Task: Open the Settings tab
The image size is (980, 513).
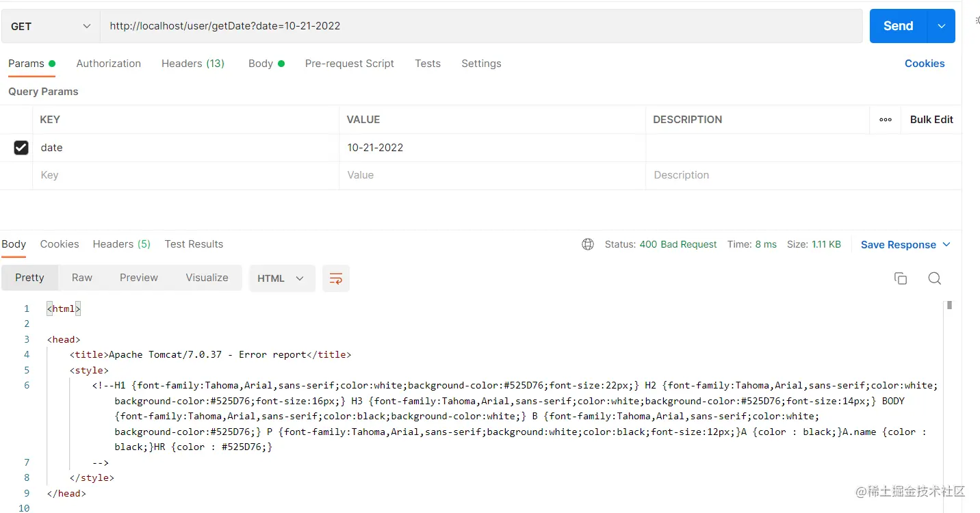Action: click(x=481, y=64)
